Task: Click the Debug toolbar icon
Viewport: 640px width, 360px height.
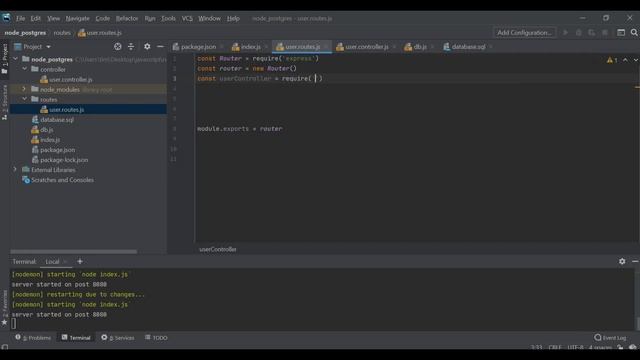Action: [578, 33]
